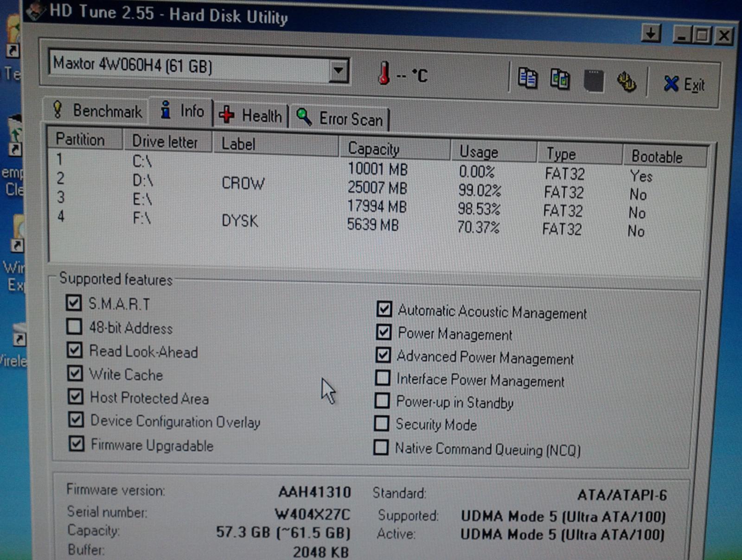Click the Drive letter column header
Image resolution: width=742 pixels, height=560 pixels.
(168, 141)
